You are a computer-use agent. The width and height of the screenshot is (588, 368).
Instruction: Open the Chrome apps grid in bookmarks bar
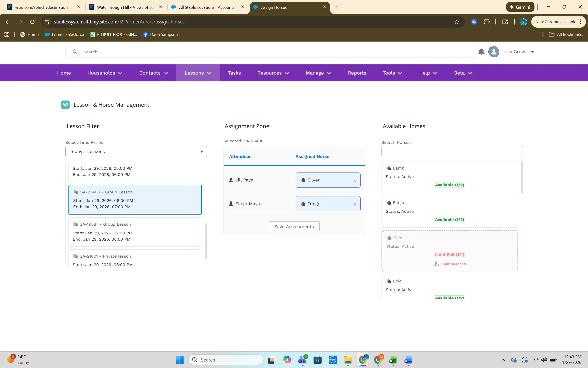point(7,34)
